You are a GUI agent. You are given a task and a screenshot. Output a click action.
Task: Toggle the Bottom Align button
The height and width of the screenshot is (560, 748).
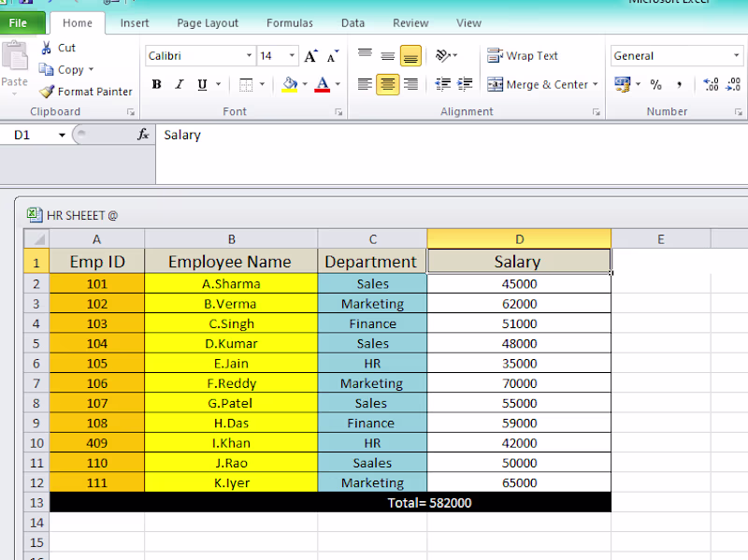coord(410,56)
